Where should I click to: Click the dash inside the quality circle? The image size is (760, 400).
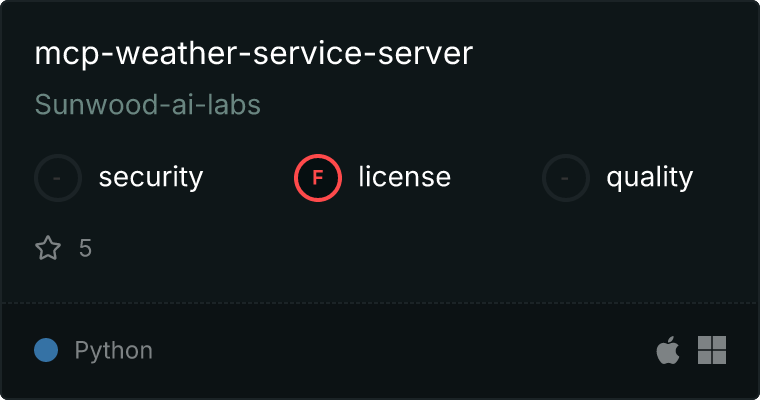564,178
